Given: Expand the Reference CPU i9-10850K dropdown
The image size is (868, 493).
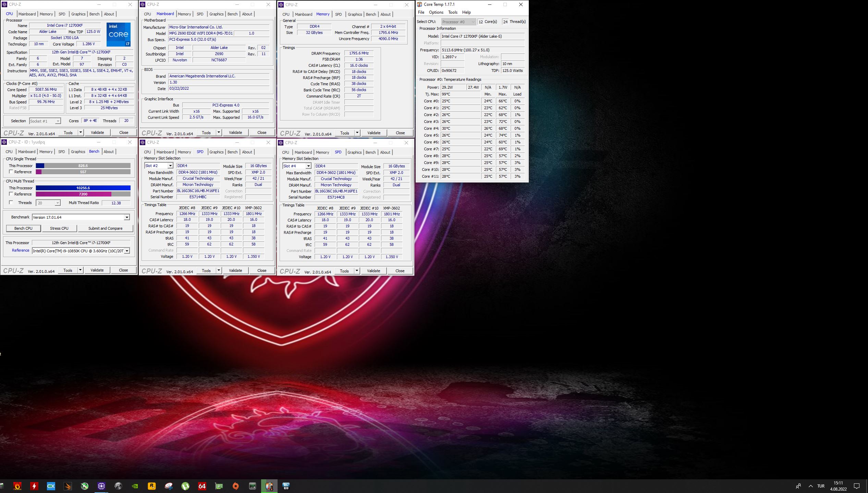Looking at the screenshot, I should 127,251.
